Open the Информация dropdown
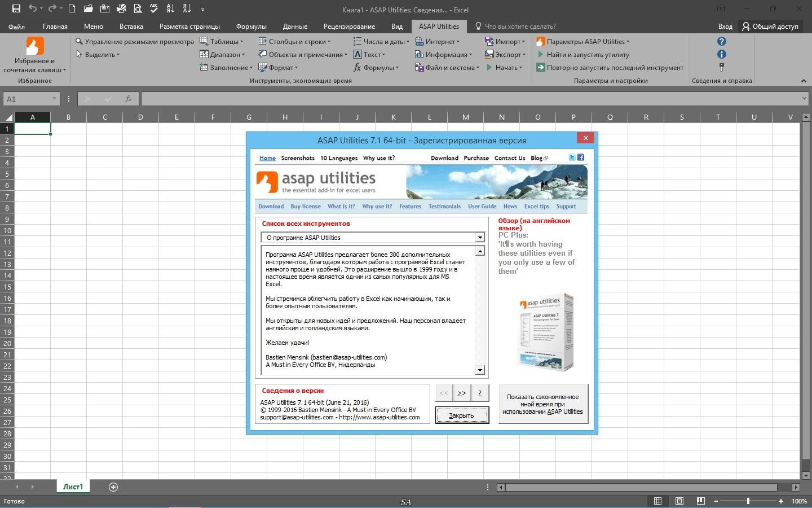The height and width of the screenshot is (508, 812). (x=444, y=54)
